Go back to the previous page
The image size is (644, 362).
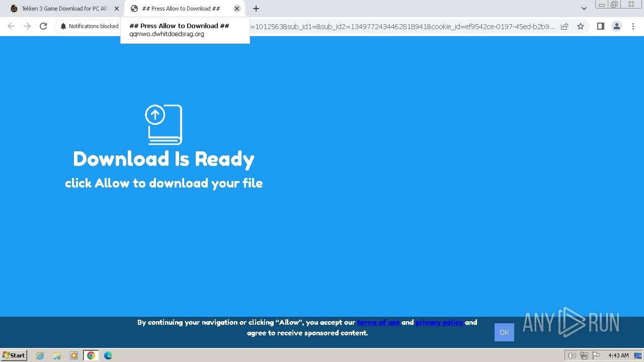click(x=11, y=26)
